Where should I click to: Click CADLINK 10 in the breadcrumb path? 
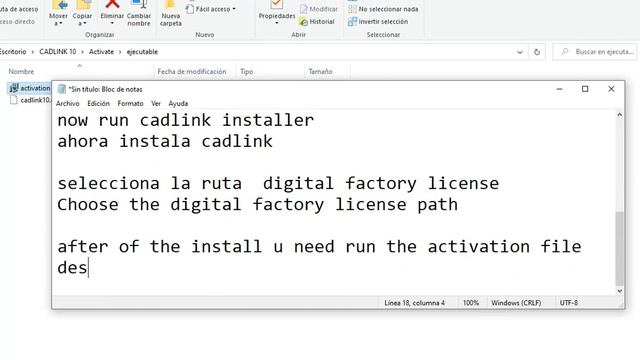coord(58,52)
